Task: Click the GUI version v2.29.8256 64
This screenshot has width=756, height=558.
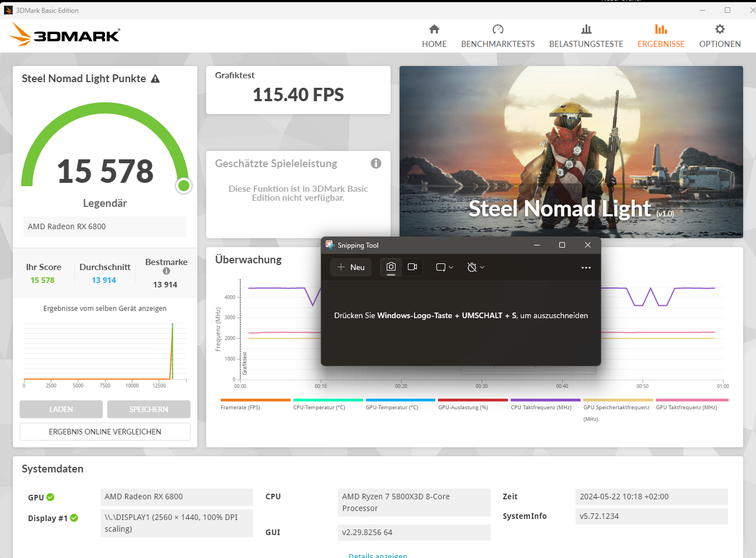Action: [414, 532]
